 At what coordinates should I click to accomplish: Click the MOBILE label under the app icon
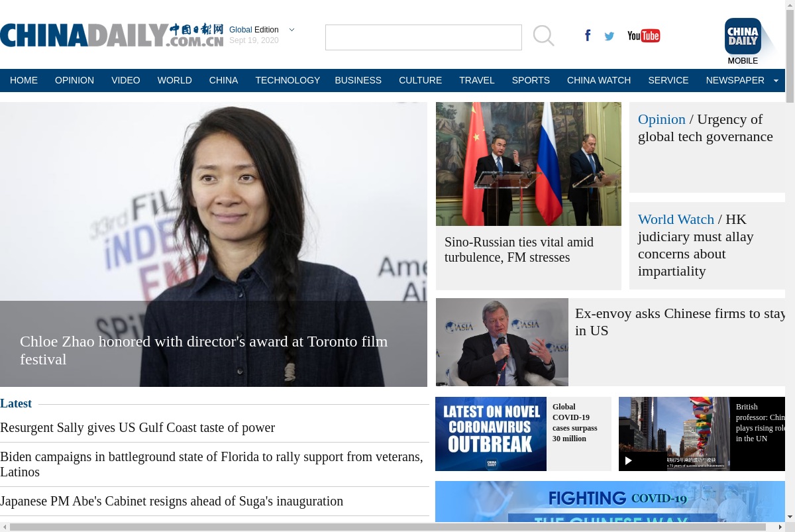click(743, 61)
